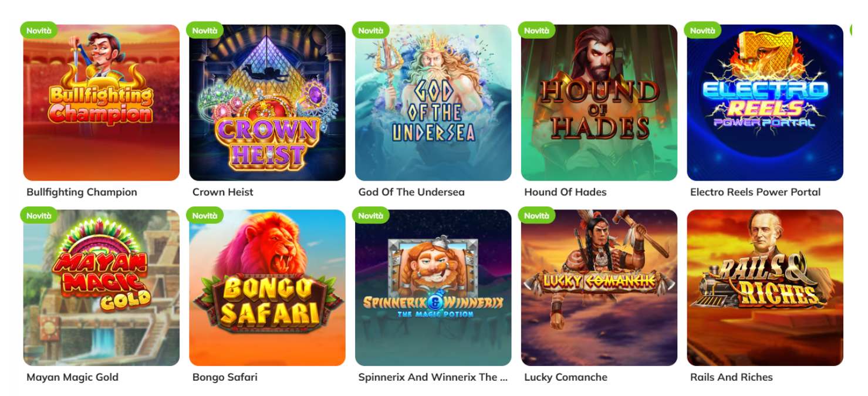Open Electro Reels Power Portal thumbnail
Image resolution: width=868 pixels, height=396 pixels.
click(765, 103)
